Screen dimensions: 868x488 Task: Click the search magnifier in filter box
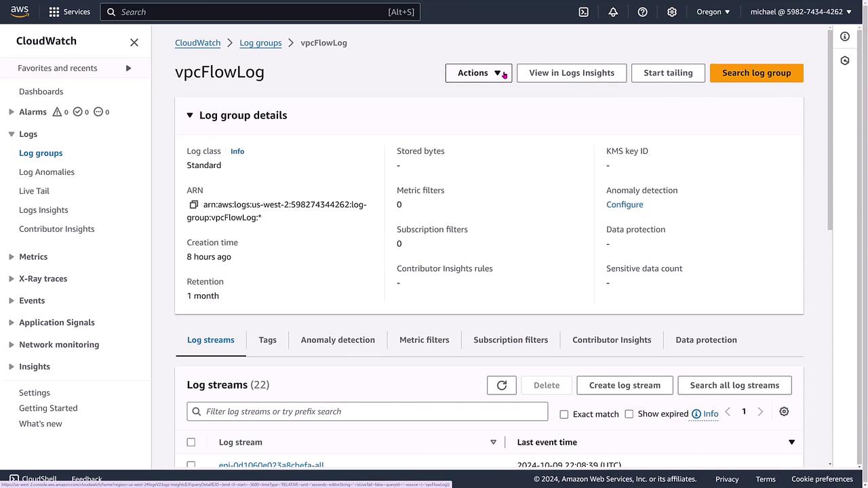[197, 411]
